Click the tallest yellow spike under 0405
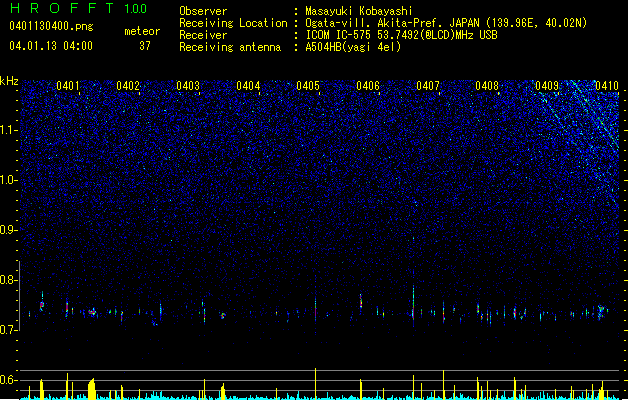The image size is (629, 400). point(315,383)
